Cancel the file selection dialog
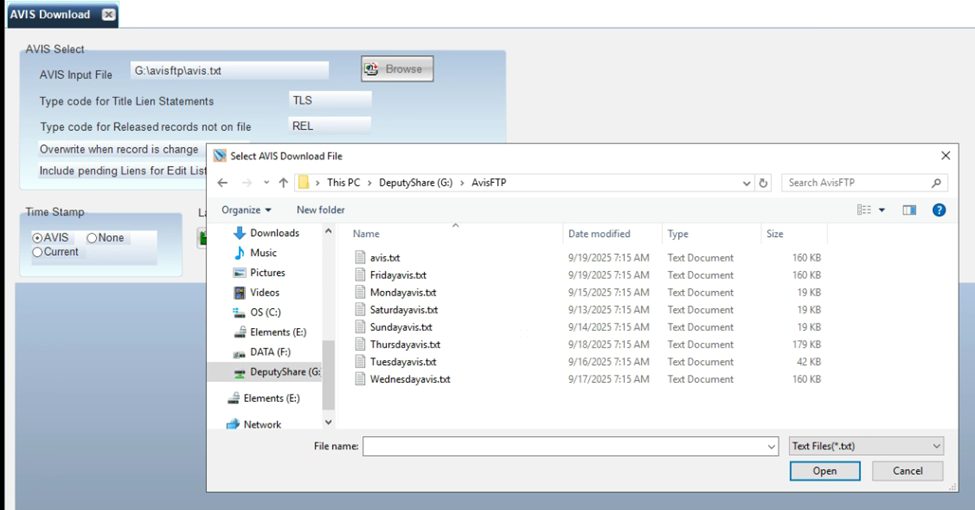 click(908, 471)
